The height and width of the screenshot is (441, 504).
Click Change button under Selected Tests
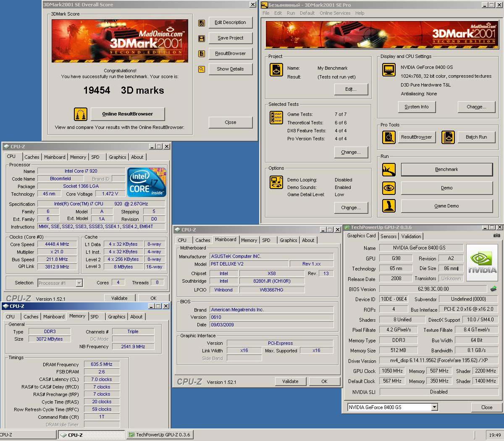click(351, 152)
